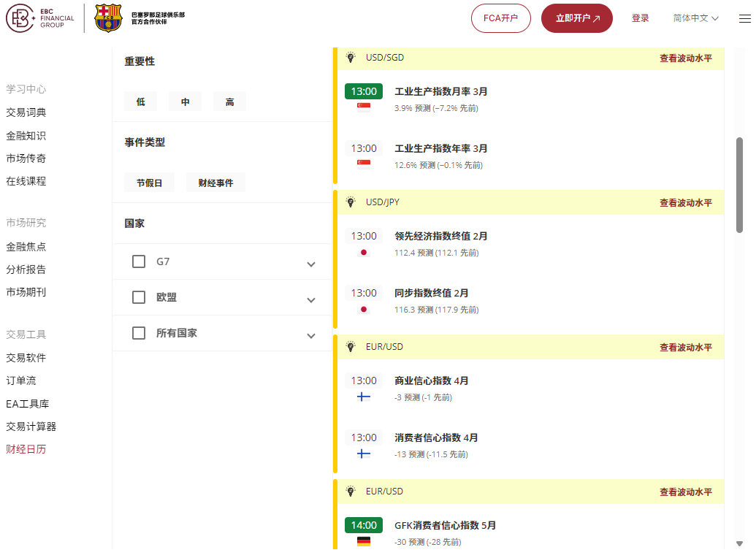The image size is (756, 558).
Task: Expand the G7 country list chevron
Action: (311, 264)
